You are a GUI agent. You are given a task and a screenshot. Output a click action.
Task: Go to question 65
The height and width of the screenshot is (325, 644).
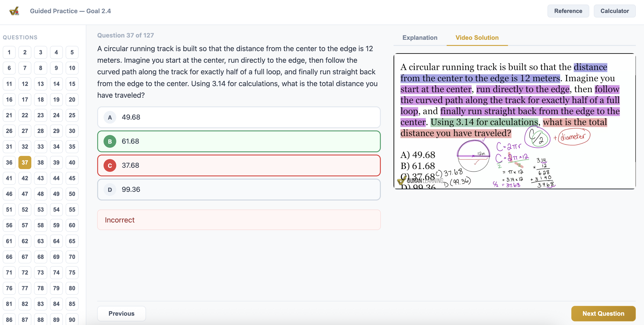pyautogui.click(x=72, y=241)
